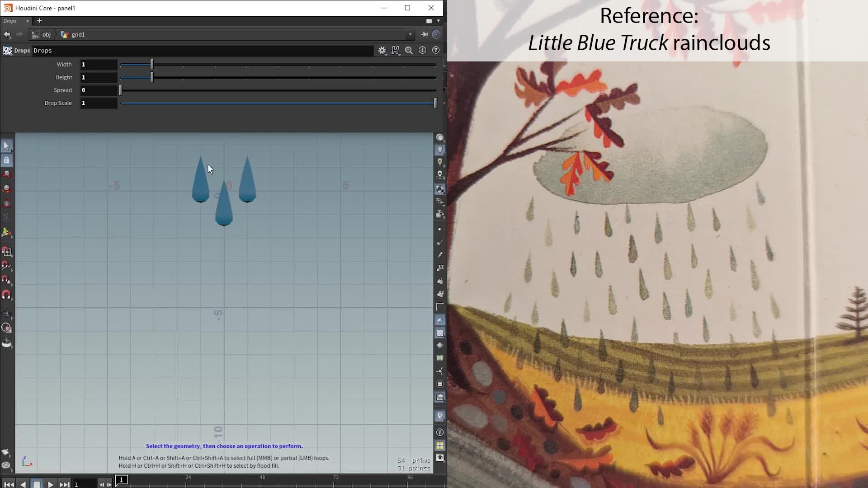Open the pane tab options arrow
Image resolution: width=868 pixels, height=488 pixels.
[x=438, y=21]
